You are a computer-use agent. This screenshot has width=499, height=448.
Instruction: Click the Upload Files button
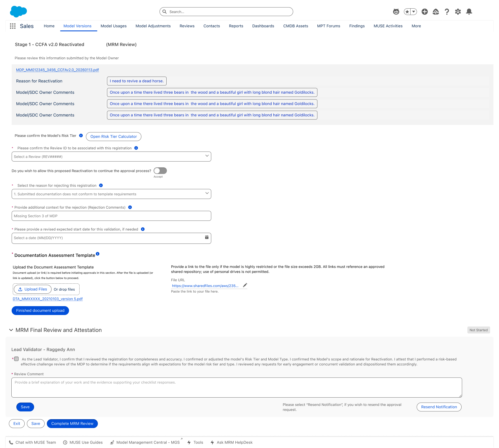click(33, 289)
